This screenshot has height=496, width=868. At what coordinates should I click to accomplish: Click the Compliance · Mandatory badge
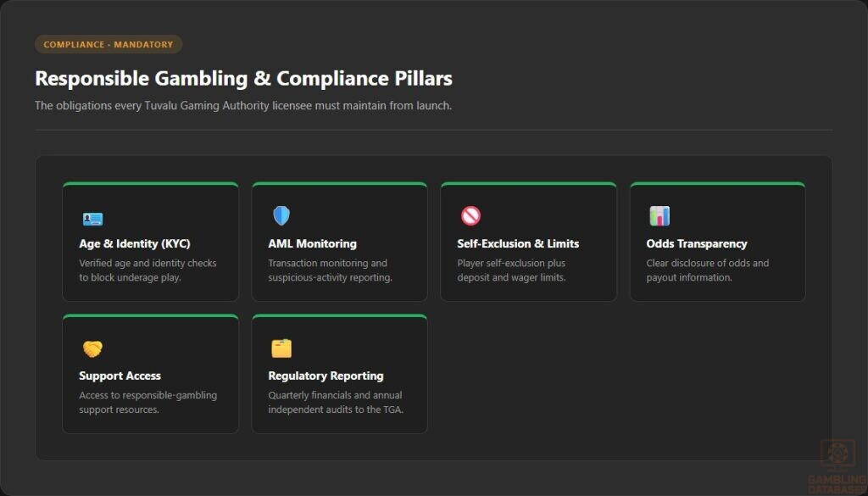[108, 44]
